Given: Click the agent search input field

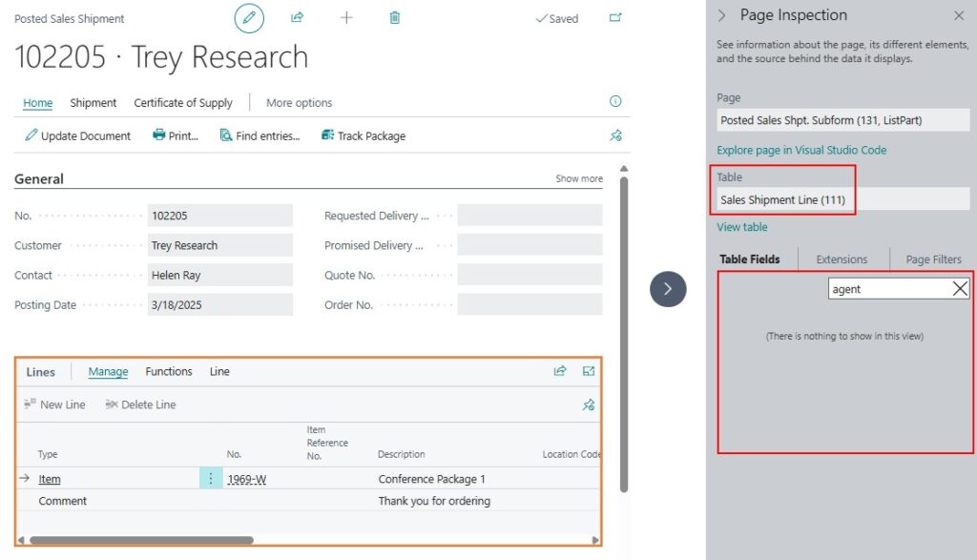Looking at the screenshot, I should [x=887, y=289].
